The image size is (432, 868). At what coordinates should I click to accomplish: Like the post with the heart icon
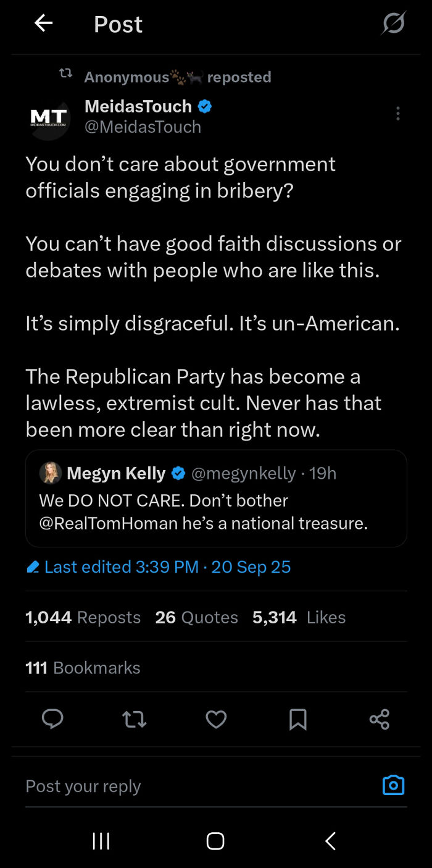216,719
